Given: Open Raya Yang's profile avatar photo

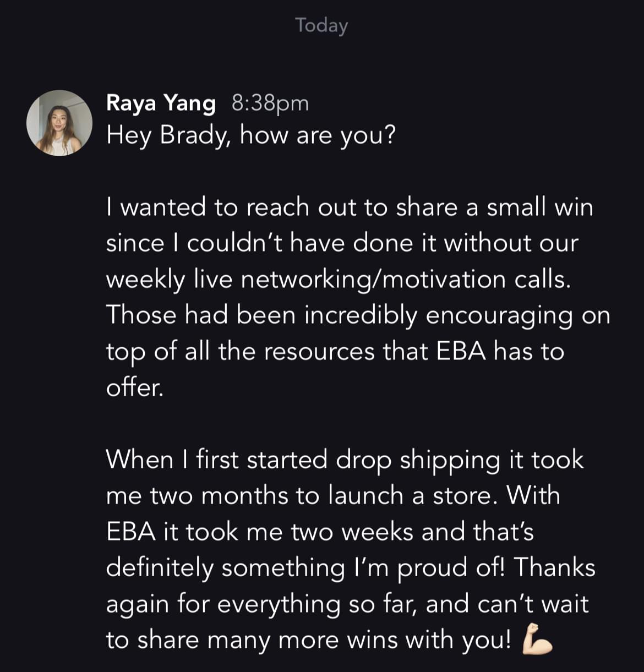Looking at the screenshot, I should (x=59, y=123).
